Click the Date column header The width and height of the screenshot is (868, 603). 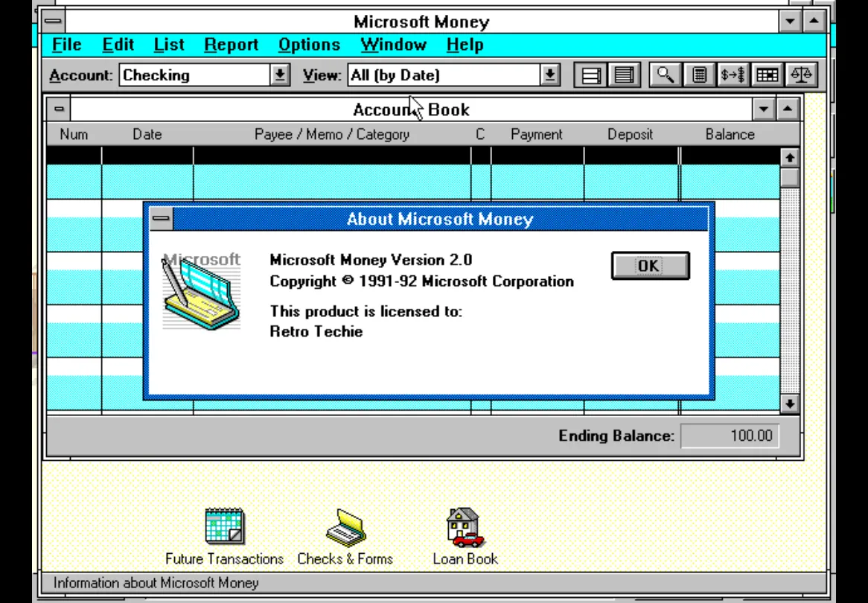click(147, 135)
